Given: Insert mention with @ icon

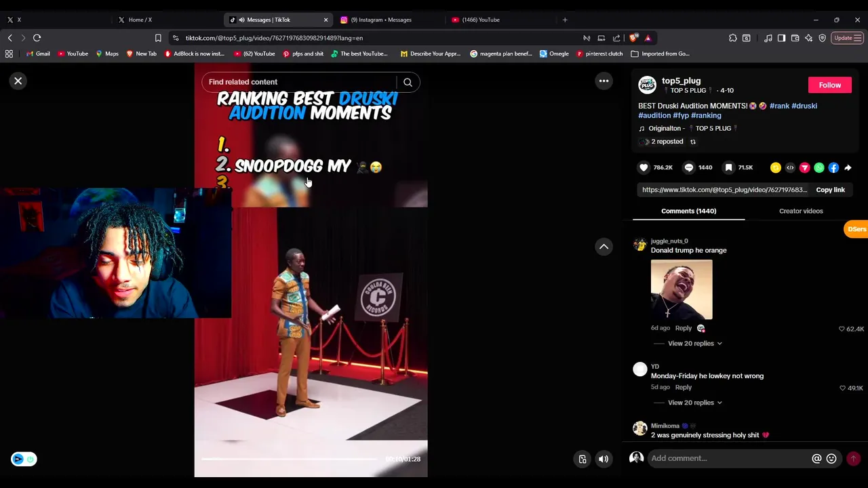Looking at the screenshot, I should (816, 459).
